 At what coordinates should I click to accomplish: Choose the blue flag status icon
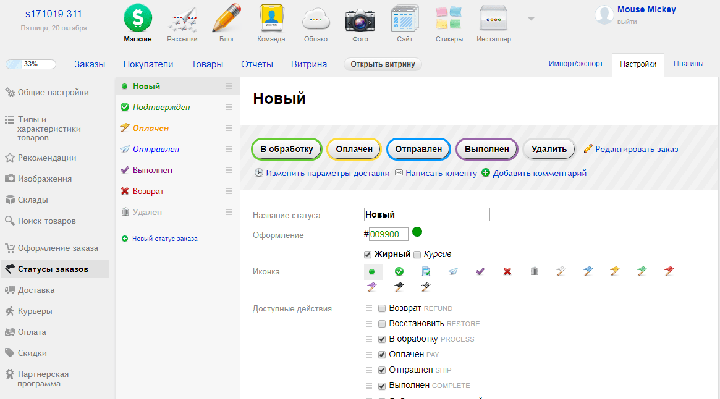pyautogui.click(x=588, y=271)
